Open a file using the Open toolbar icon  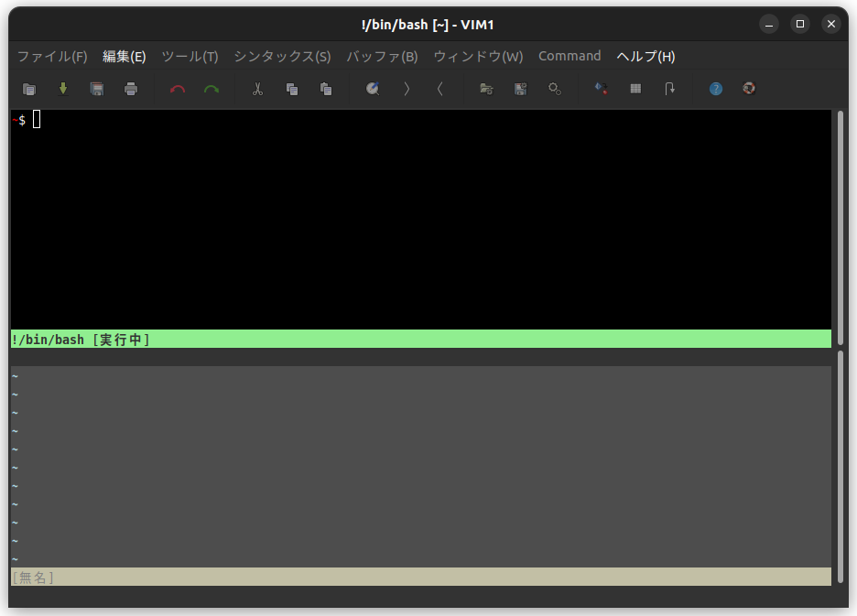coord(29,89)
